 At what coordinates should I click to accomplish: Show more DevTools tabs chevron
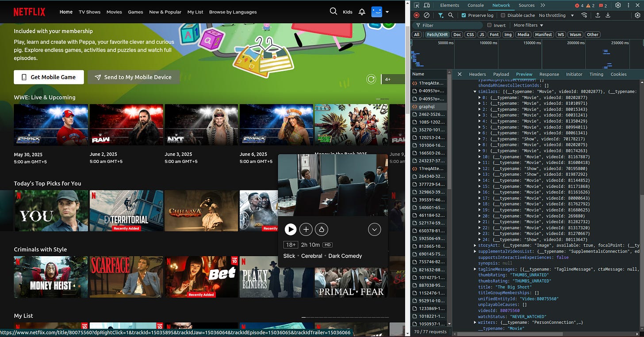point(543,5)
